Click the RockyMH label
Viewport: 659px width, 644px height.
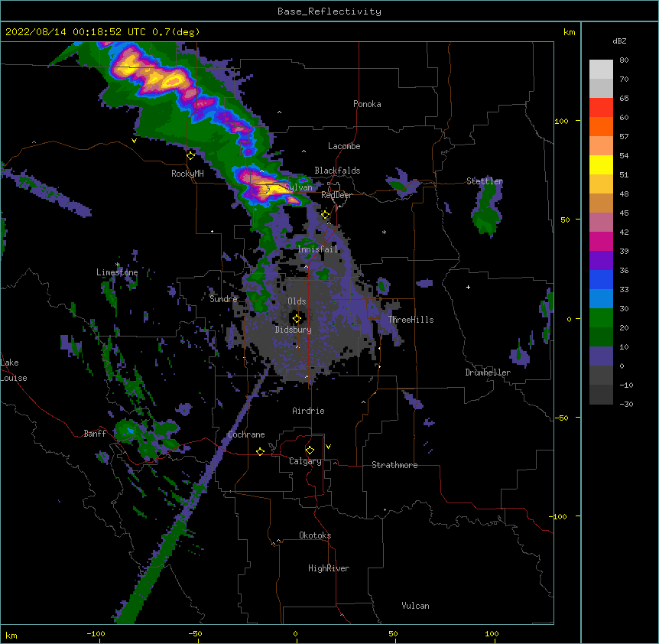187,173
